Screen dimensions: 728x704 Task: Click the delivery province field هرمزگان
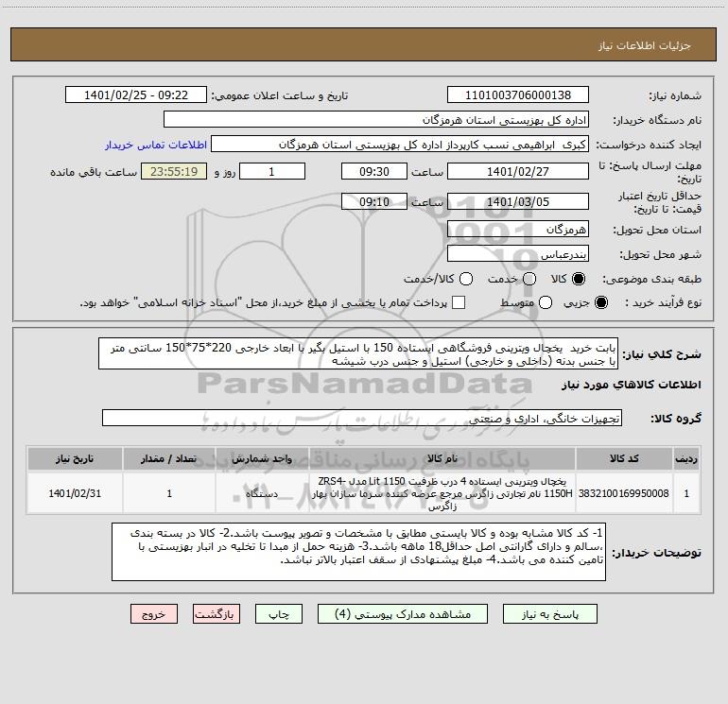(x=518, y=229)
